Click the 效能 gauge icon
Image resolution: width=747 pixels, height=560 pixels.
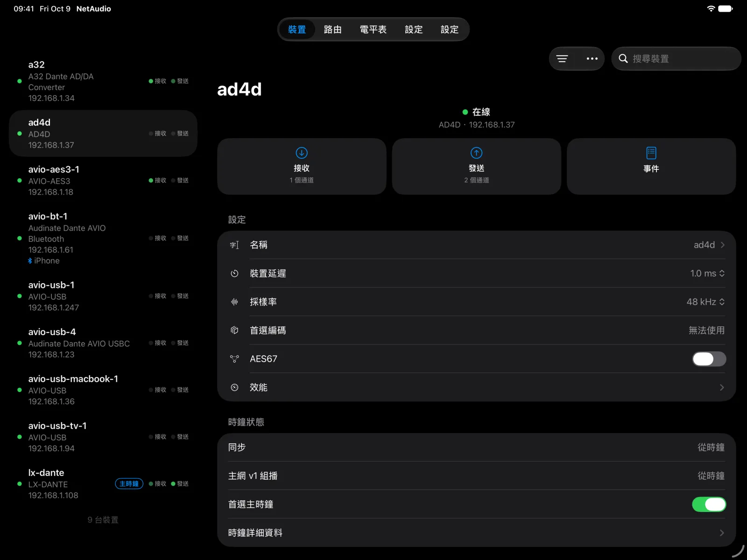pos(234,387)
